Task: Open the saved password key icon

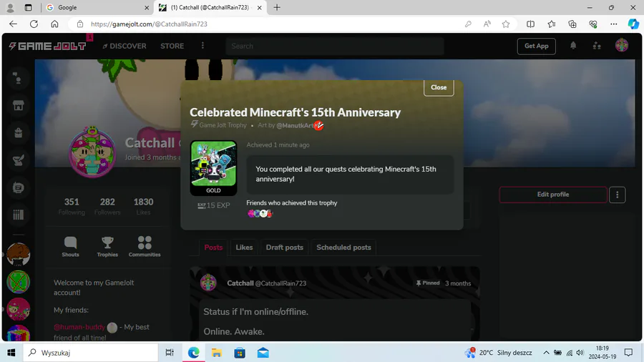Action: [x=468, y=24]
